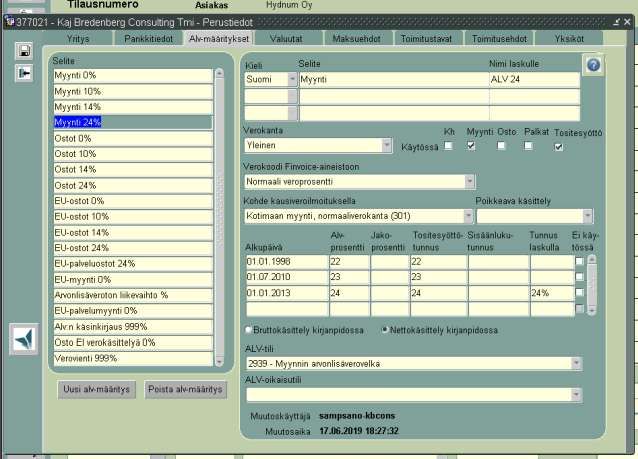This screenshot has width=638, height=459.
Task: Tick Ei käytössä for row 01.01.1998
Action: (x=579, y=261)
